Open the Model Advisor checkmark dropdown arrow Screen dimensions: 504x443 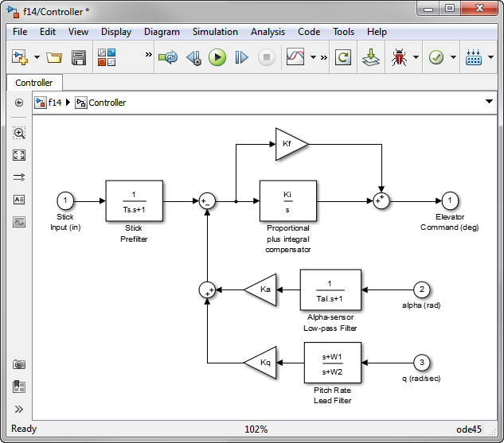point(453,57)
